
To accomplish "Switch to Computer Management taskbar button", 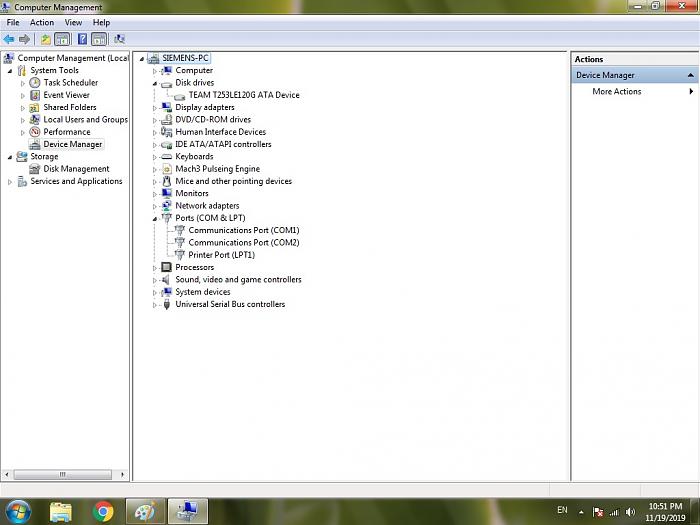I will click(x=188, y=511).
